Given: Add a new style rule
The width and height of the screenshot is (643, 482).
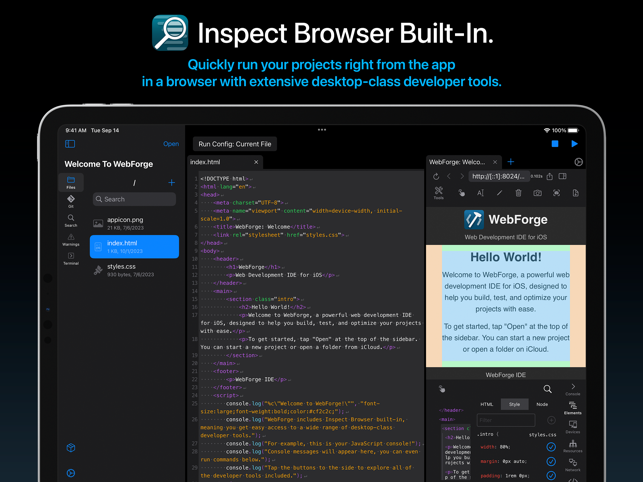Looking at the screenshot, I should (552, 420).
